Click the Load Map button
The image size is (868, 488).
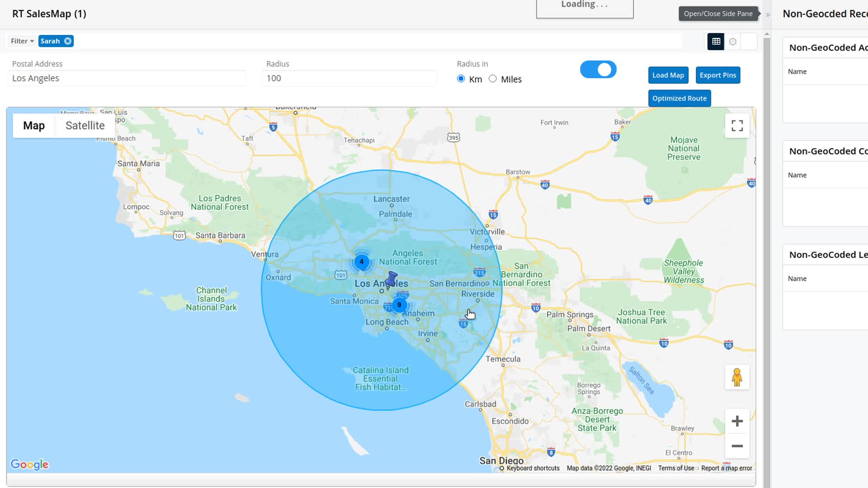click(668, 75)
